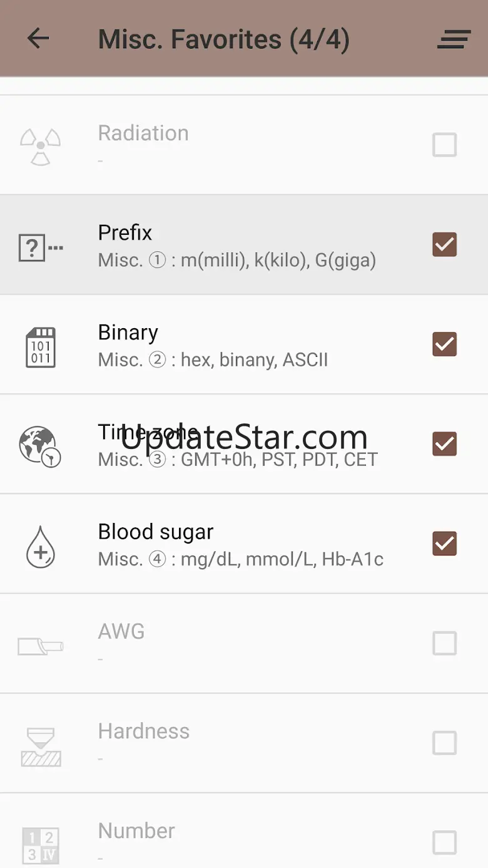Click the Blood sugar droplet icon
The image size is (488, 868).
pyautogui.click(x=41, y=545)
